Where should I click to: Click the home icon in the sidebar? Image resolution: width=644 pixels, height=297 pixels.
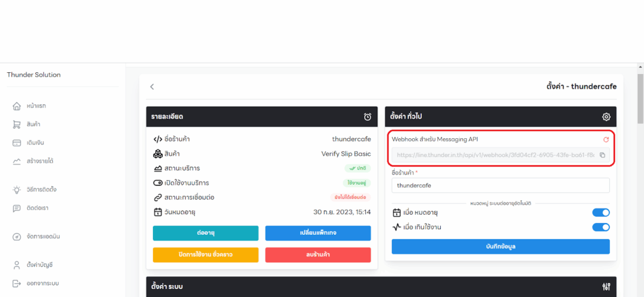(17, 105)
